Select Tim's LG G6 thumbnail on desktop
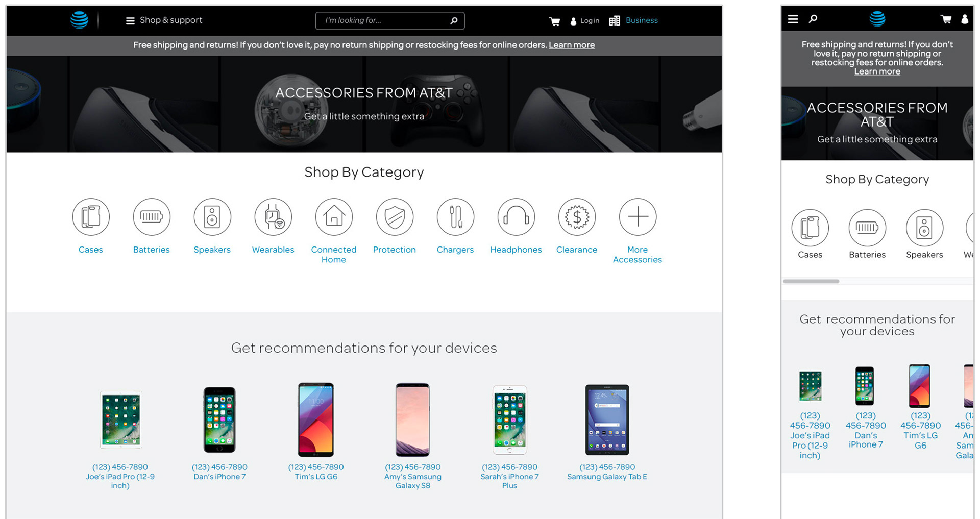980x519 pixels. (316, 419)
